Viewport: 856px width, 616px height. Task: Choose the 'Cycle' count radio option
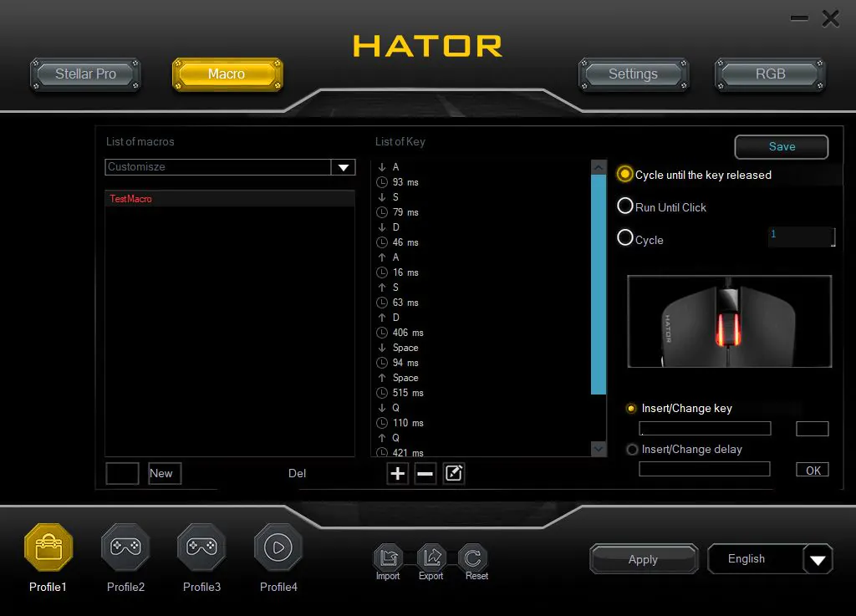point(625,238)
